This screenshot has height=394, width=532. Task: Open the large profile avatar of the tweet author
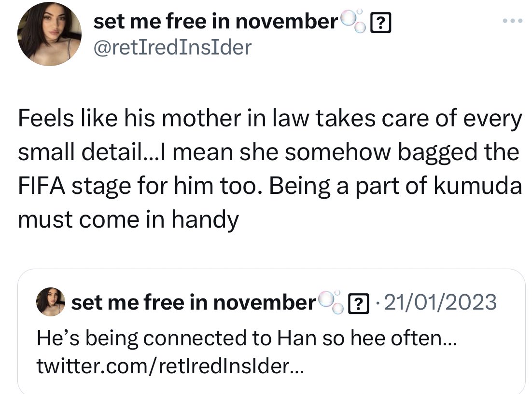[50, 34]
